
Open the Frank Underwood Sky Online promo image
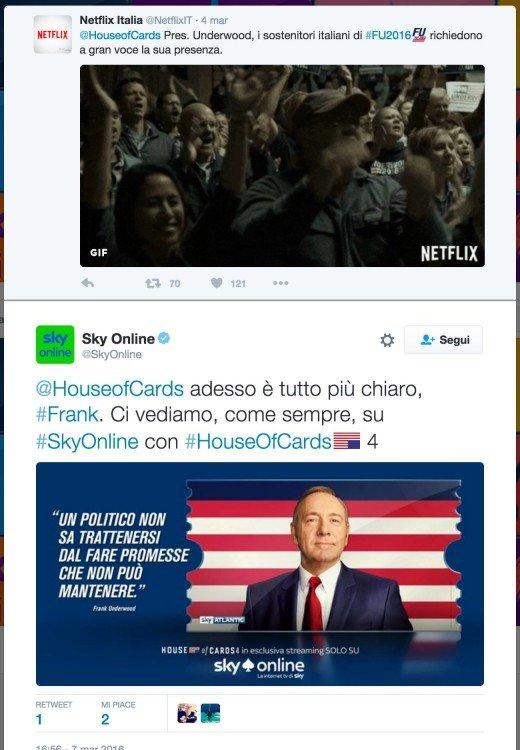point(260,574)
